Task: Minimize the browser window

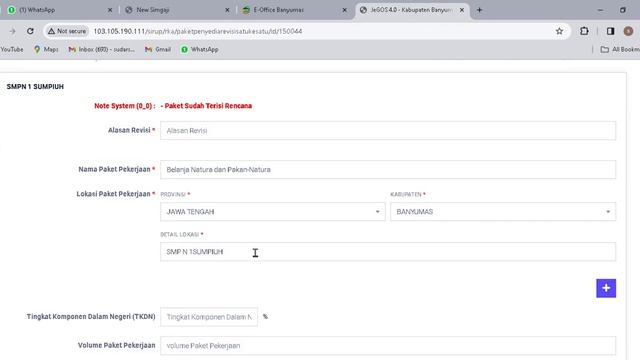Action: click(600, 10)
